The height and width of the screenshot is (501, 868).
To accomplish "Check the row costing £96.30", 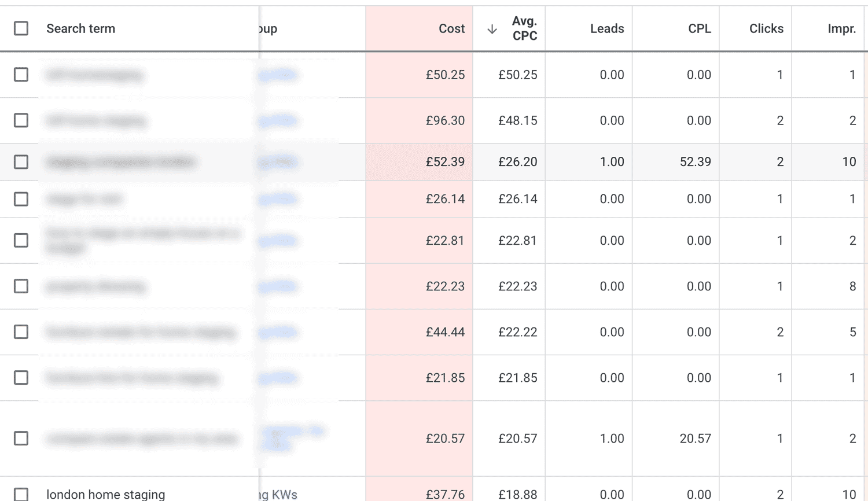I will [21, 120].
